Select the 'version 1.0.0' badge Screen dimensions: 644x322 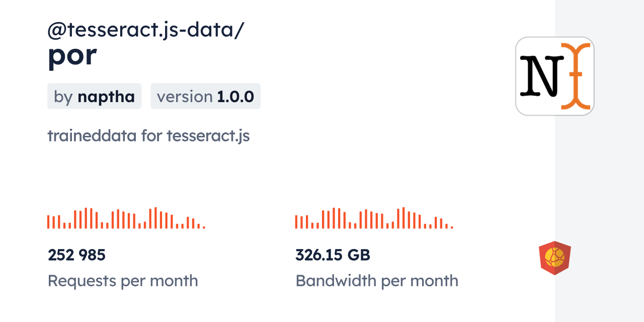tap(205, 96)
